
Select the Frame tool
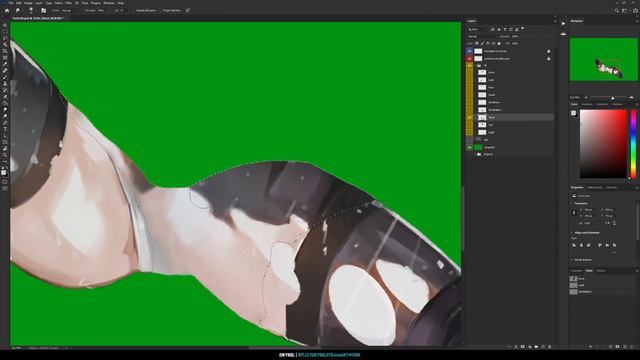click(5, 58)
